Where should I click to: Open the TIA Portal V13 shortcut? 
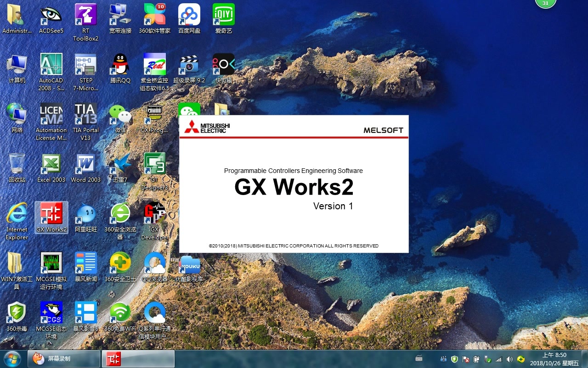[x=86, y=121]
